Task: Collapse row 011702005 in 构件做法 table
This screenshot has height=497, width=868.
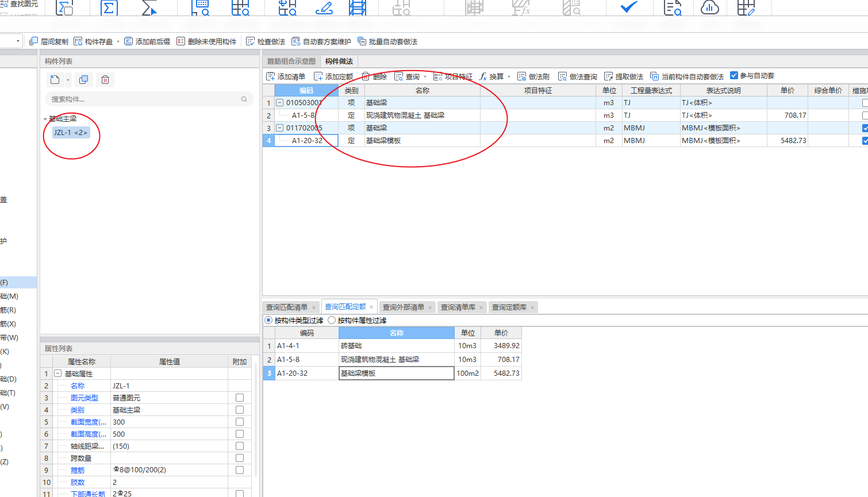Action: pyautogui.click(x=280, y=128)
